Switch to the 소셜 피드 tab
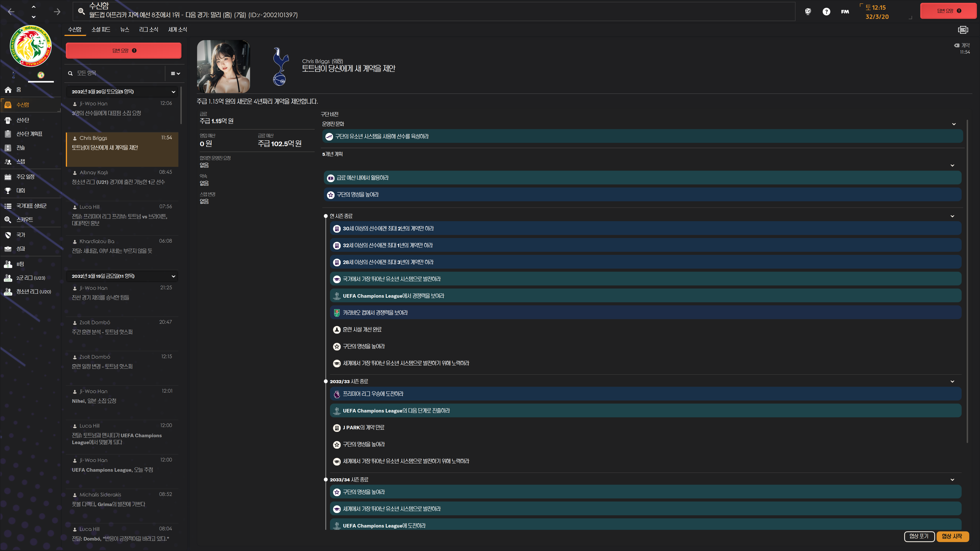 coord(101,29)
